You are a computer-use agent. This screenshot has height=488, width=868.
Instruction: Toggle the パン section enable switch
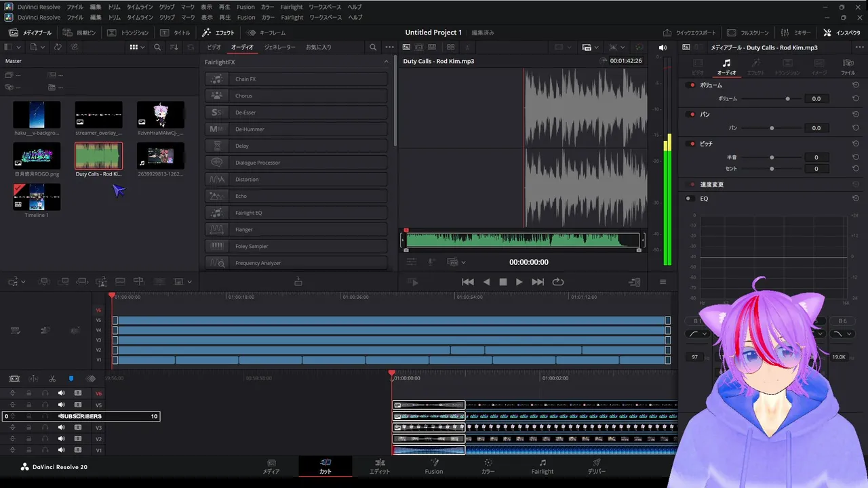pos(692,115)
